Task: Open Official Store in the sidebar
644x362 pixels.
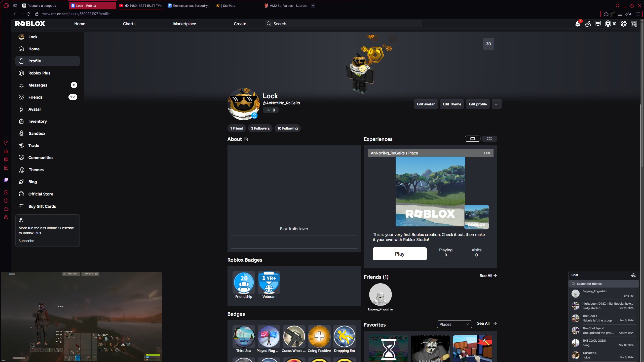Action: pos(47,194)
